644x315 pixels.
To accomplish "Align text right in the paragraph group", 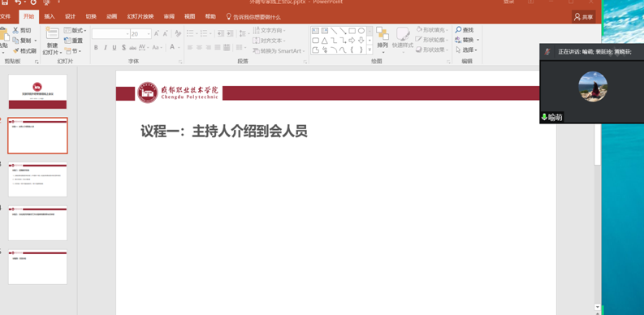I will tap(208, 48).
